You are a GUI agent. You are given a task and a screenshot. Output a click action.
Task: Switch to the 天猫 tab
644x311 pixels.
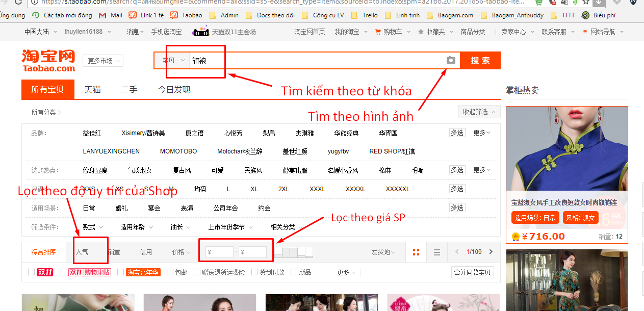pyautogui.click(x=92, y=90)
